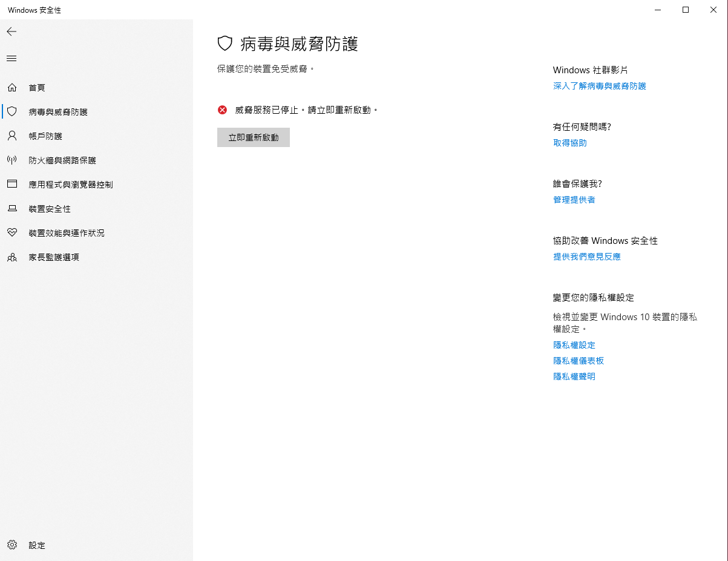This screenshot has height=561, width=728.
Task: Click the family options people icon
Action: tap(11, 257)
